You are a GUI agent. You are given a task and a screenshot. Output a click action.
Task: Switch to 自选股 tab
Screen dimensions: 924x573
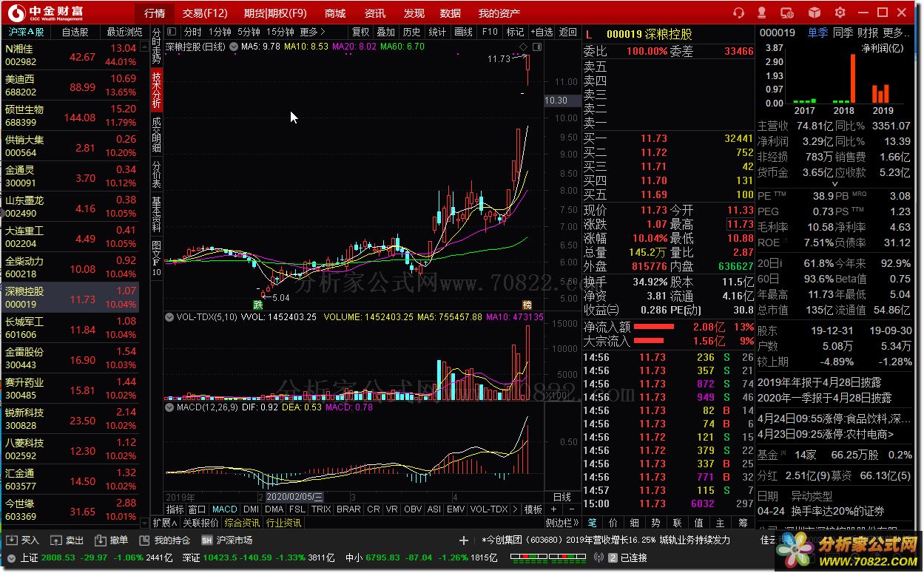pos(75,32)
